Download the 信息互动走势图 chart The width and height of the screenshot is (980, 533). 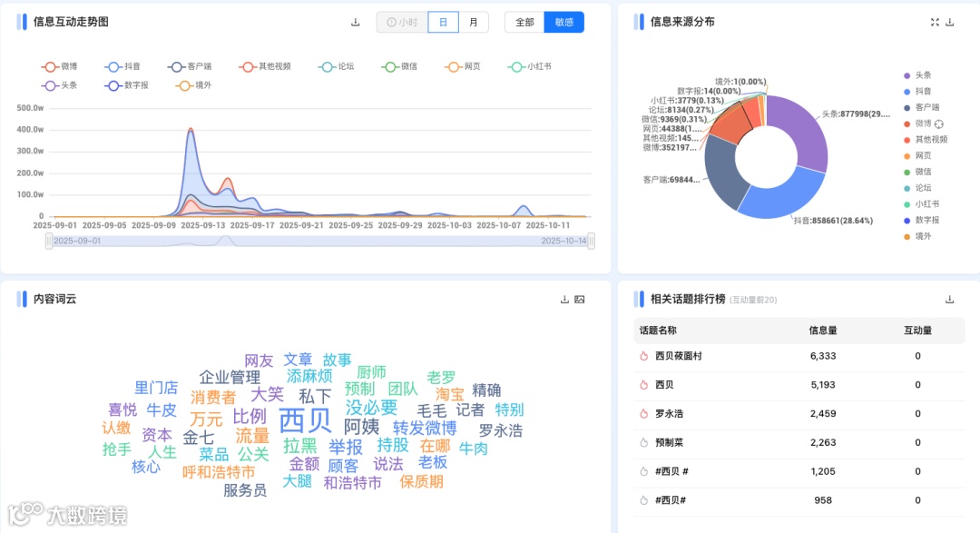point(355,23)
